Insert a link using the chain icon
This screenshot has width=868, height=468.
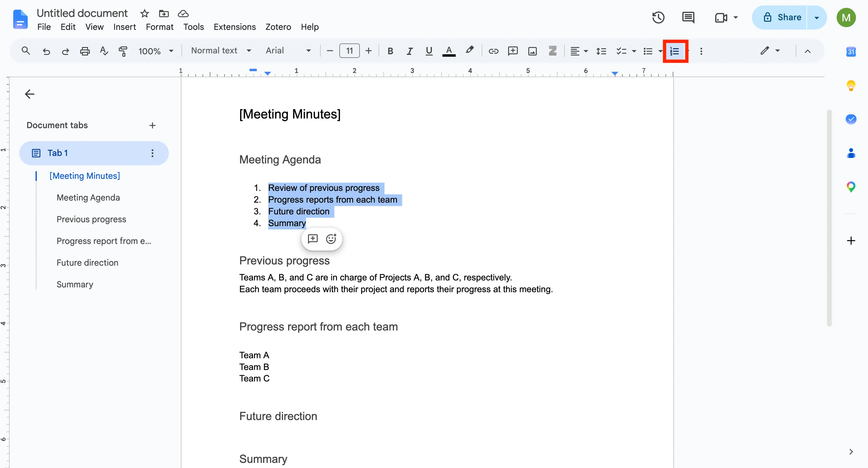point(493,51)
